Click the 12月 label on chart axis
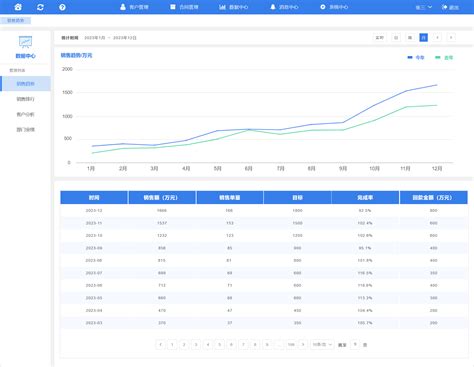This screenshot has height=367, width=474. click(437, 169)
